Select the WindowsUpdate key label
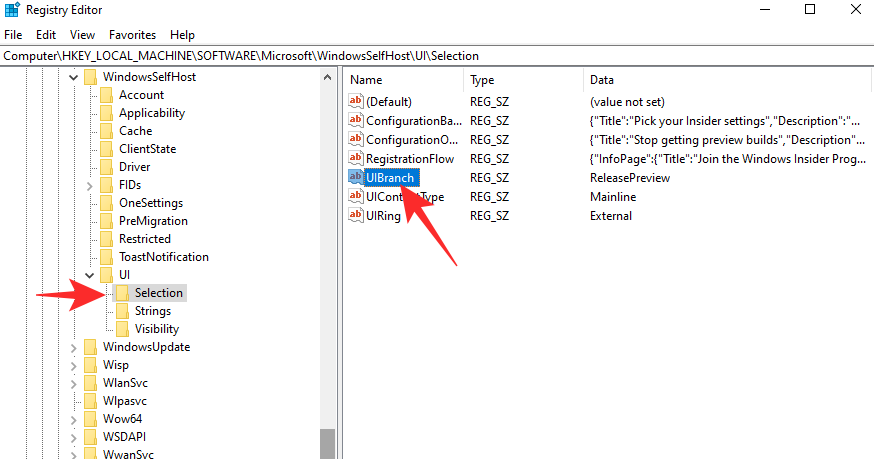Screen dimensions: 874x459 tap(147, 347)
